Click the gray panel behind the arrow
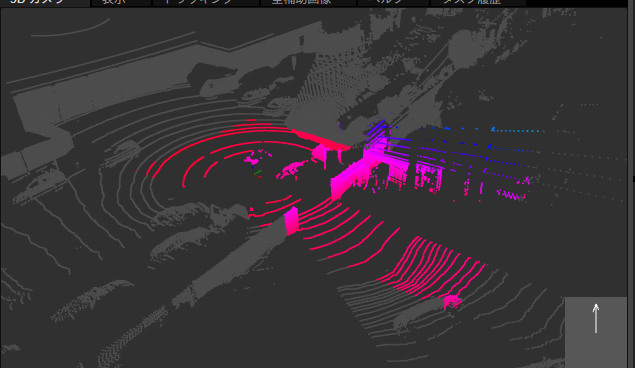635x368 pixels. 596,332
